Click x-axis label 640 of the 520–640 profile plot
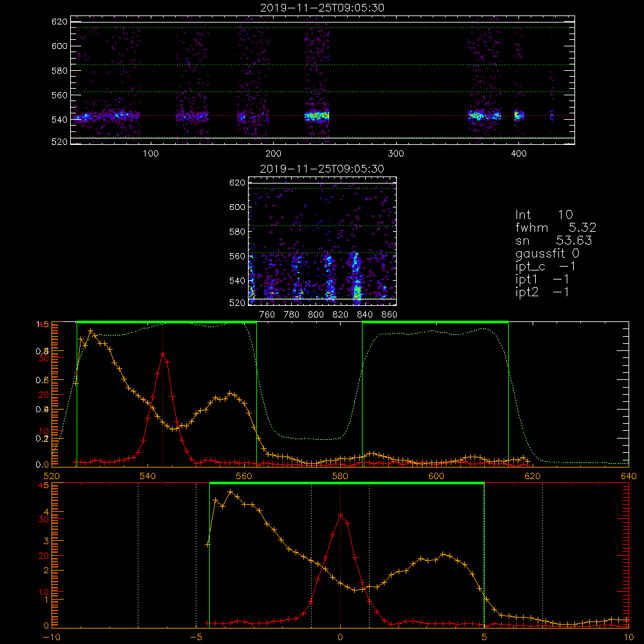 click(629, 477)
